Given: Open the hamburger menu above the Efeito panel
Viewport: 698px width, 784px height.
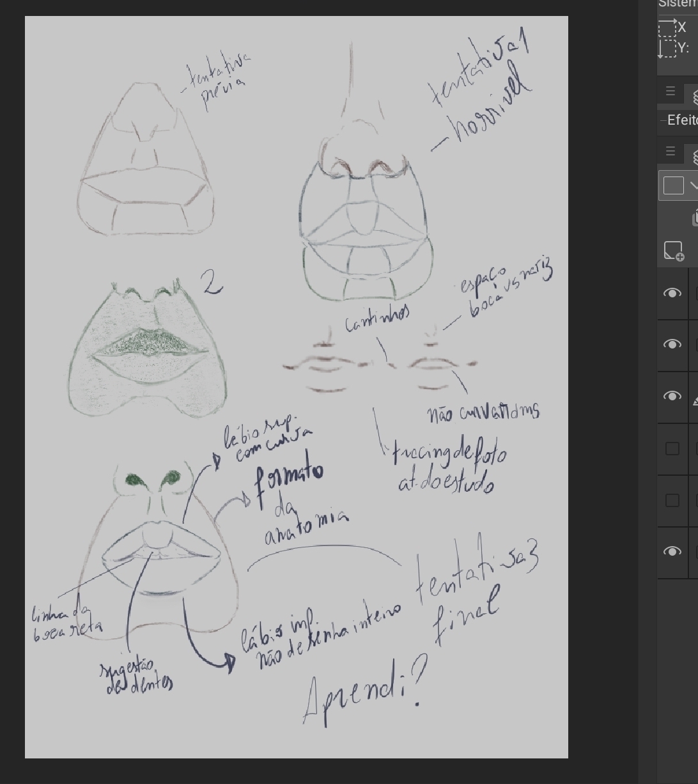Looking at the screenshot, I should 670,91.
